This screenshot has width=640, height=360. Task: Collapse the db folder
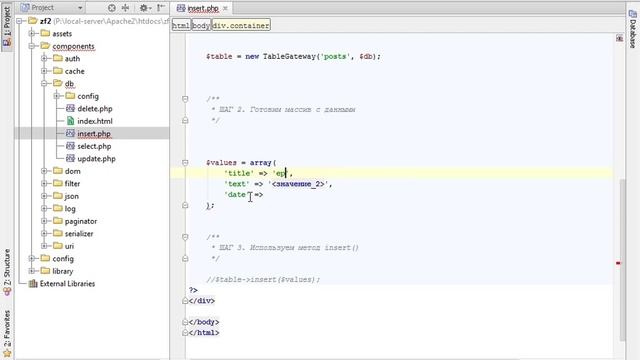pos(44,84)
